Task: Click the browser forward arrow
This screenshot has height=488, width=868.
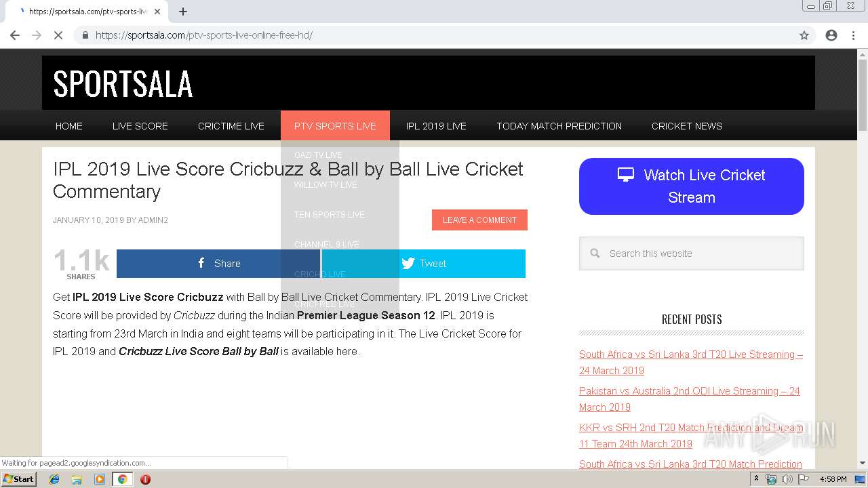Action: coord(37,35)
